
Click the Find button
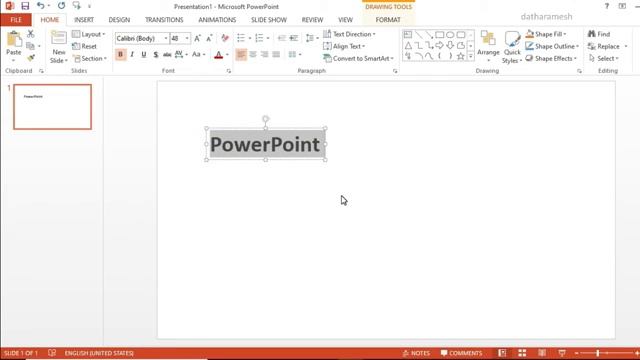[599, 34]
